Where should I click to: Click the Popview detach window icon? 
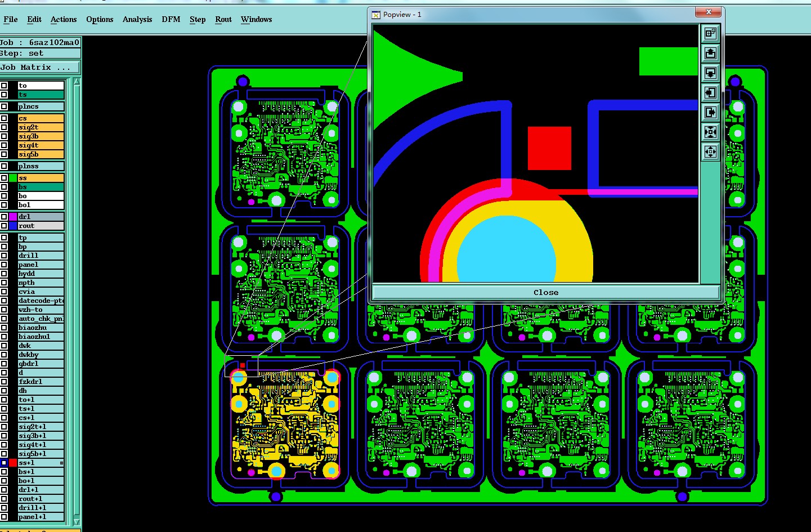(x=710, y=33)
